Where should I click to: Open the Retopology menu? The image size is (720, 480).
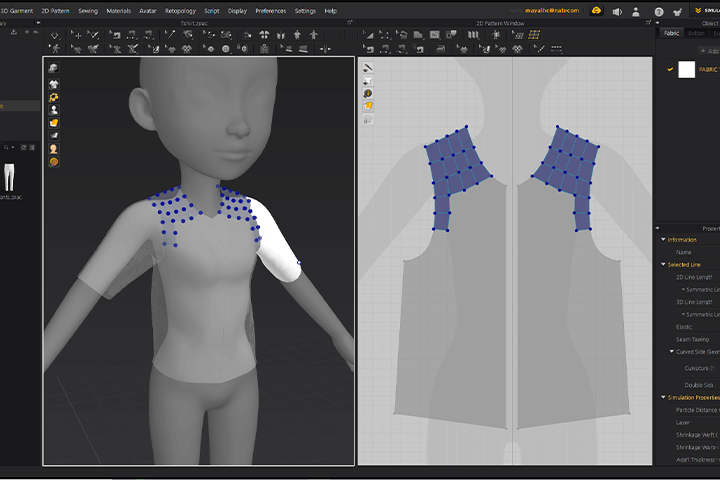[180, 11]
